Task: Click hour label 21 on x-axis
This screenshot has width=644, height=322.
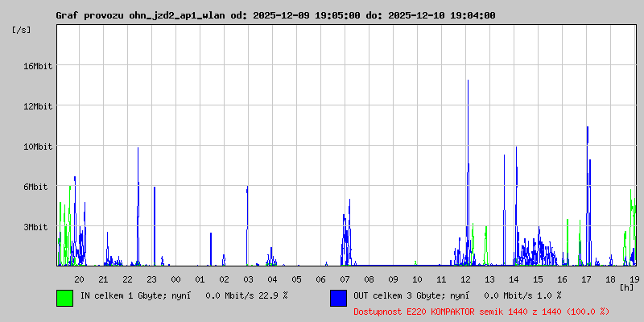Action: [x=104, y=279]
